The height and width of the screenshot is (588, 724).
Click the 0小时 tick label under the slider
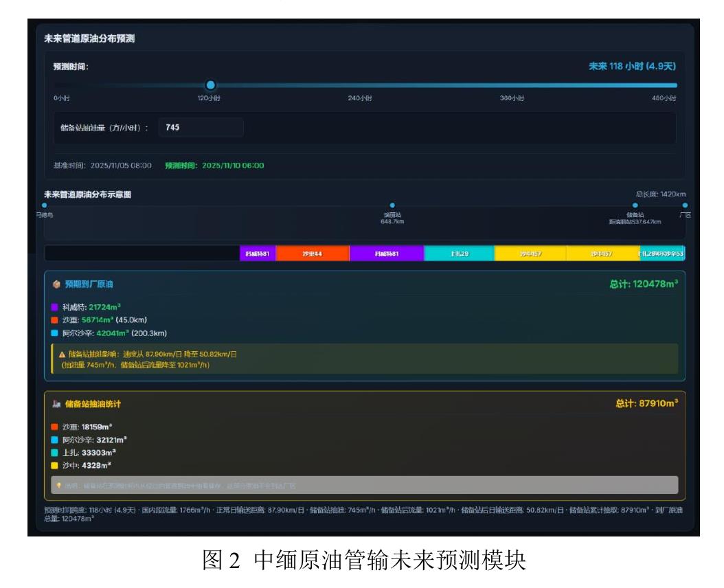pos(61,98)
